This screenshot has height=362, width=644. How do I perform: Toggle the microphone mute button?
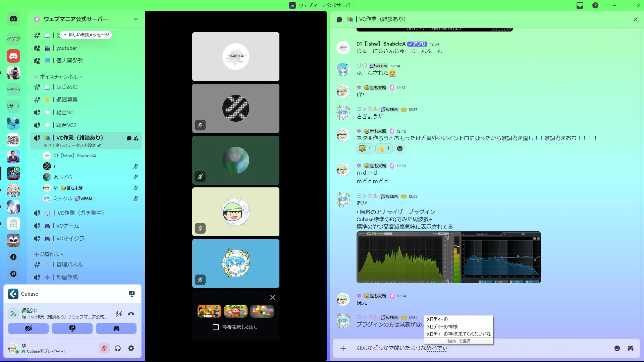pos(104,348)
